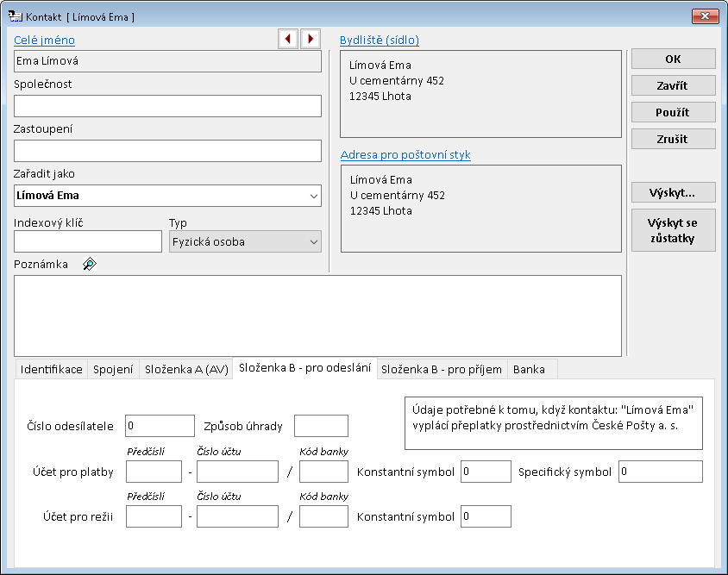Open the Bydliště (sídlo) link
The image size is (728, 575).
pyautogui.click(x=380, y=40)
